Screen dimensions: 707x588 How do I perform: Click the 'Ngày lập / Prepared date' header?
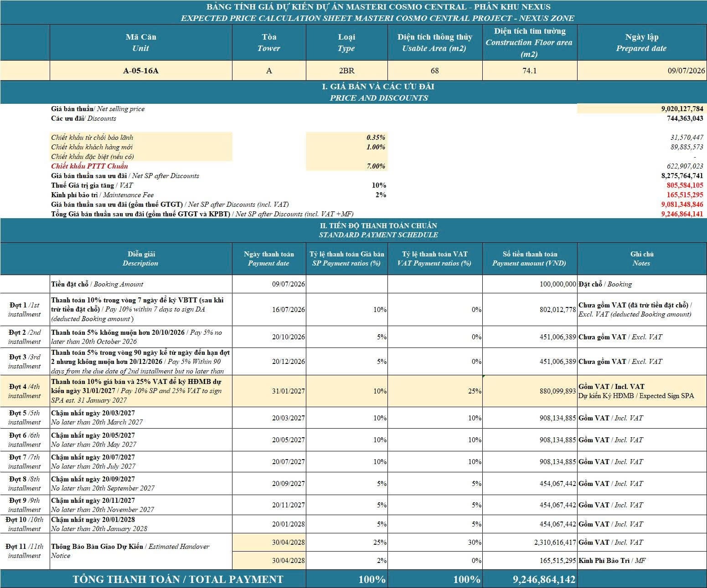(x=642, y=42)
